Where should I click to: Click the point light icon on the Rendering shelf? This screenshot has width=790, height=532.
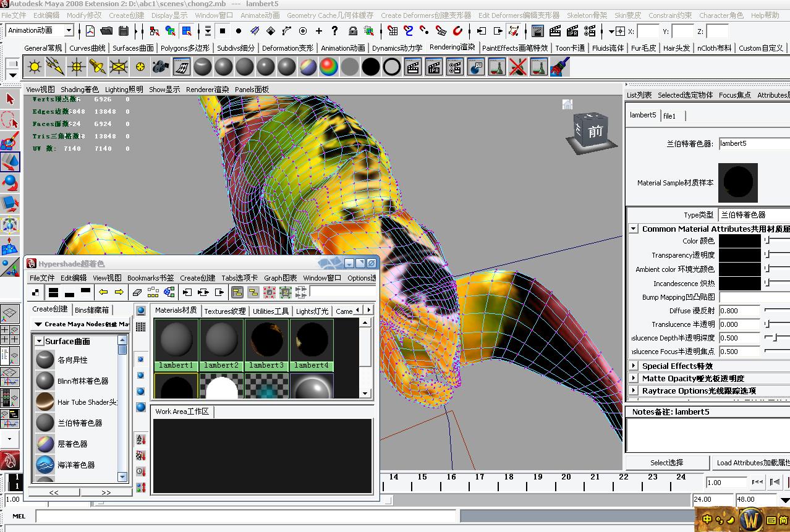click(76, 67)
